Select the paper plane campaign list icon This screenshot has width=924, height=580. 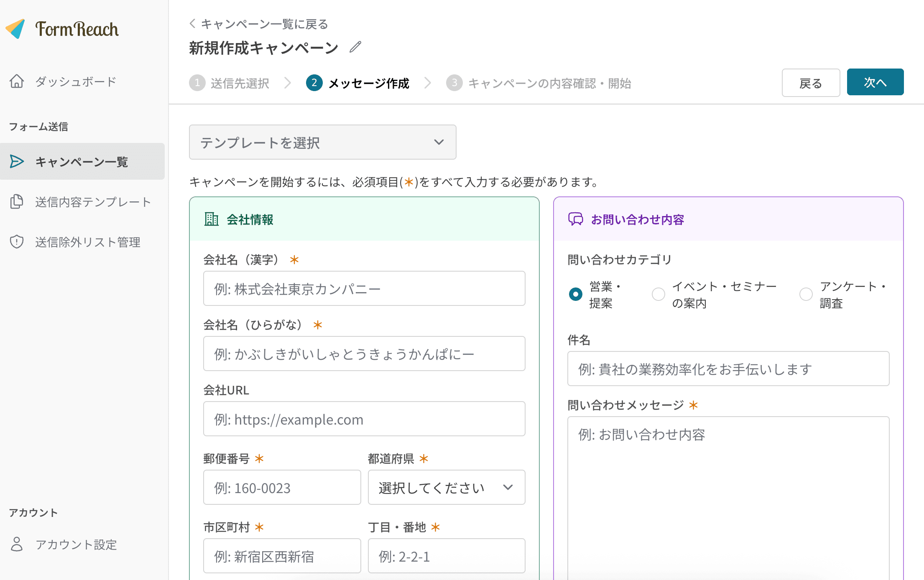click(17, 162)
